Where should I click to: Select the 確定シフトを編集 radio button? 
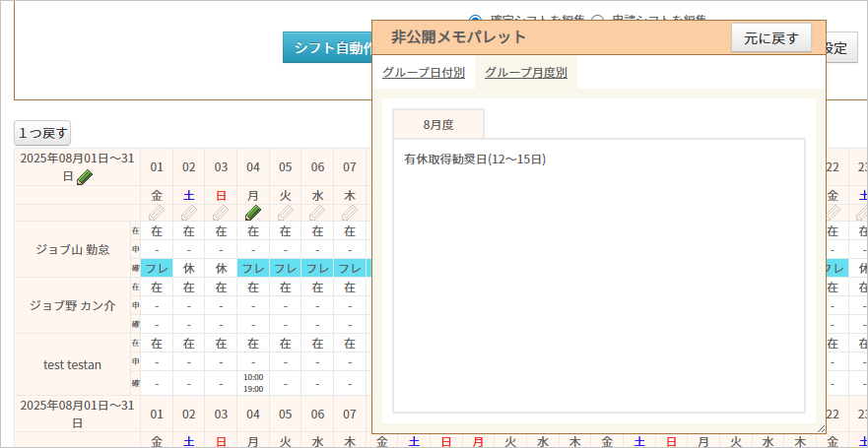click(476, 19)
